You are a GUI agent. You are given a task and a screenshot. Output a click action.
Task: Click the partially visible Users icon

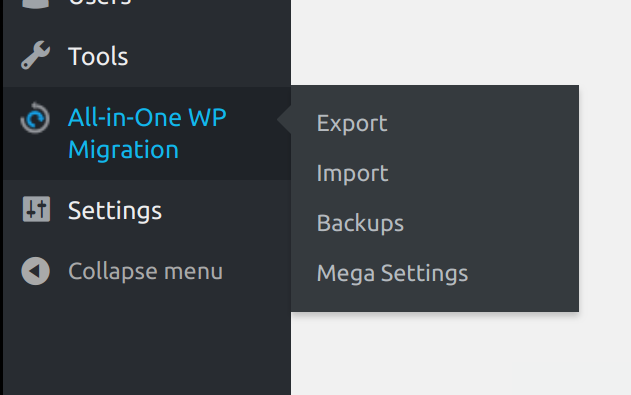coord(35,3)
